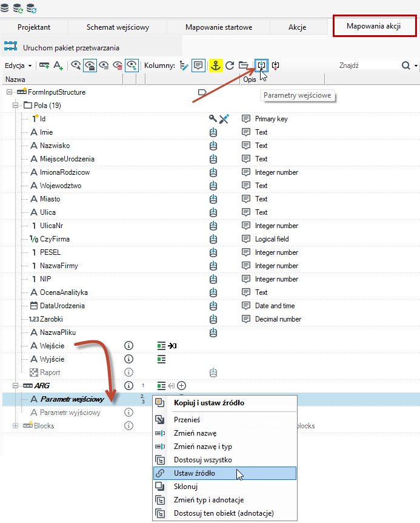Select the Parametr wyjściowy tree item
Viewport: 420px width, 523px height.
tap(70, 413)
